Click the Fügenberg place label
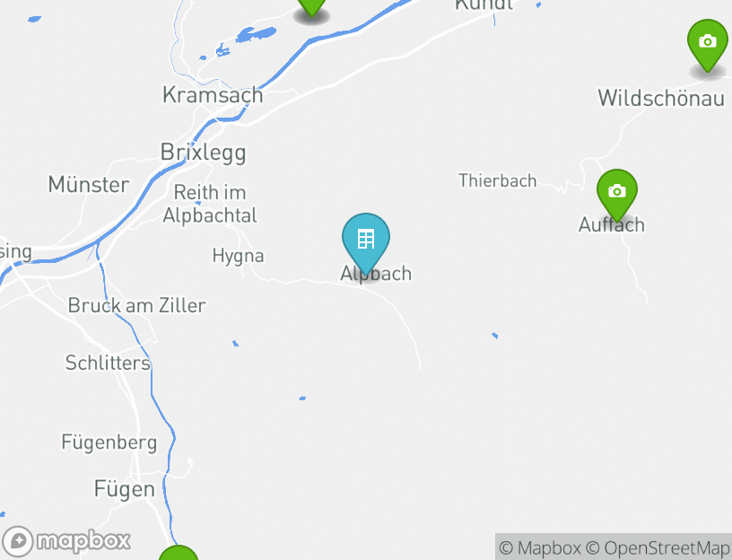The image size is (732, 560). 109,442
